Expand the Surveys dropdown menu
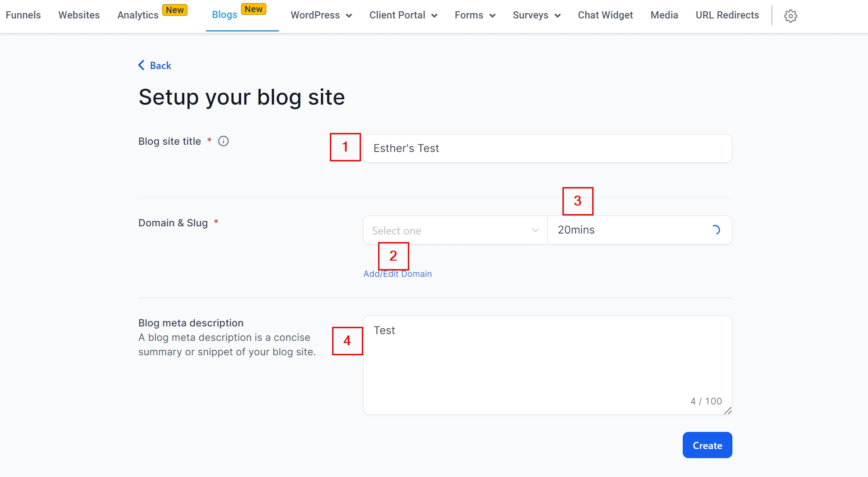868x477 pixels. pyautogui.click(x=536, y=15)
